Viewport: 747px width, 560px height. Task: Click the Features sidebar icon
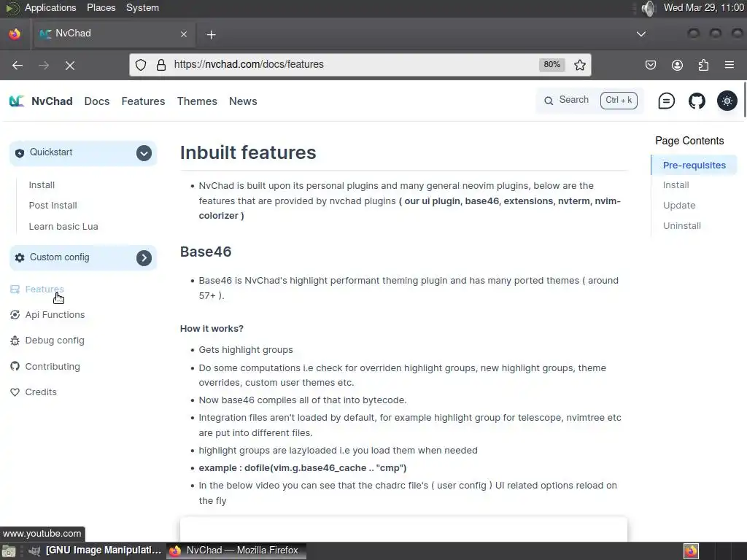pyautogui.click(x=15, y=289)
